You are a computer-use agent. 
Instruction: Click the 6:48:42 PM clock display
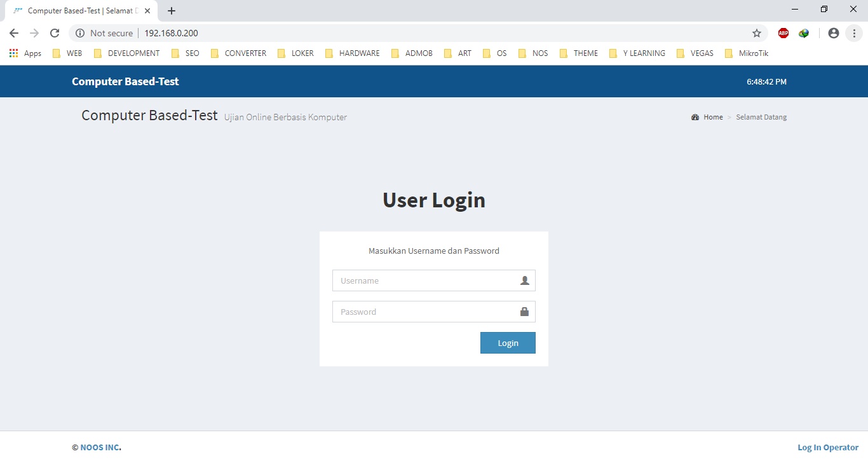coord(766,81)
